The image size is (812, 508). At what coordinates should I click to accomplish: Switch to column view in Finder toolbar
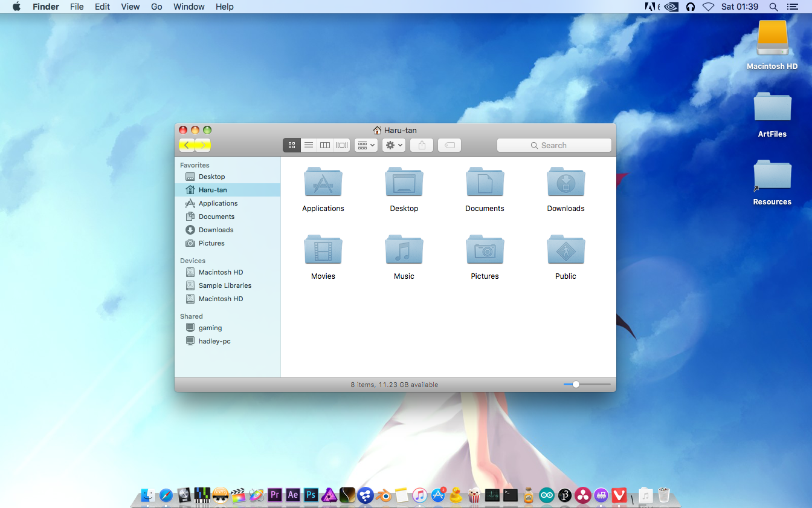325,145
